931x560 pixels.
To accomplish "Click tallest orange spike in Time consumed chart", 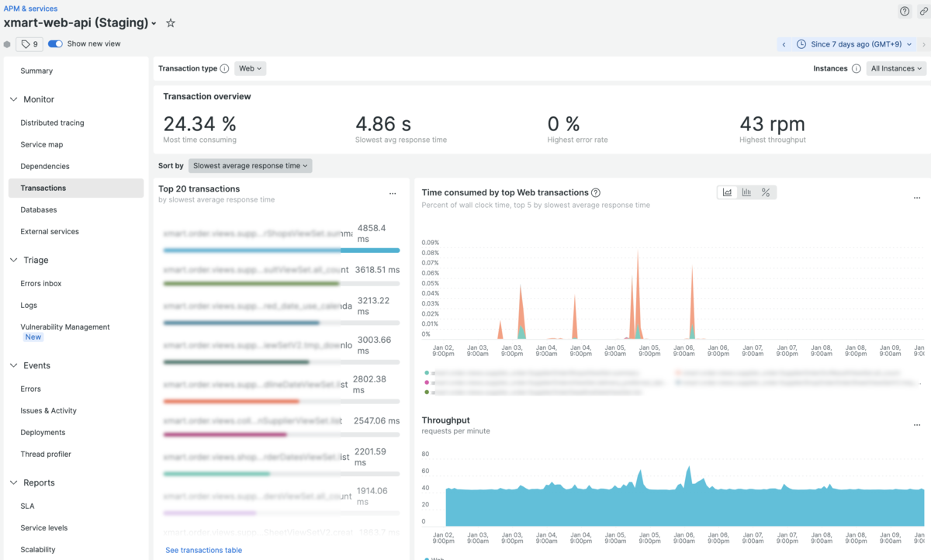I will 638,295.
